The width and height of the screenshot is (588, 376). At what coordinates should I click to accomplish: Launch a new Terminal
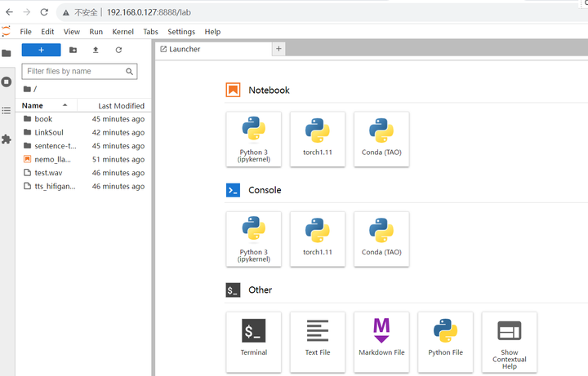[254, 342]
